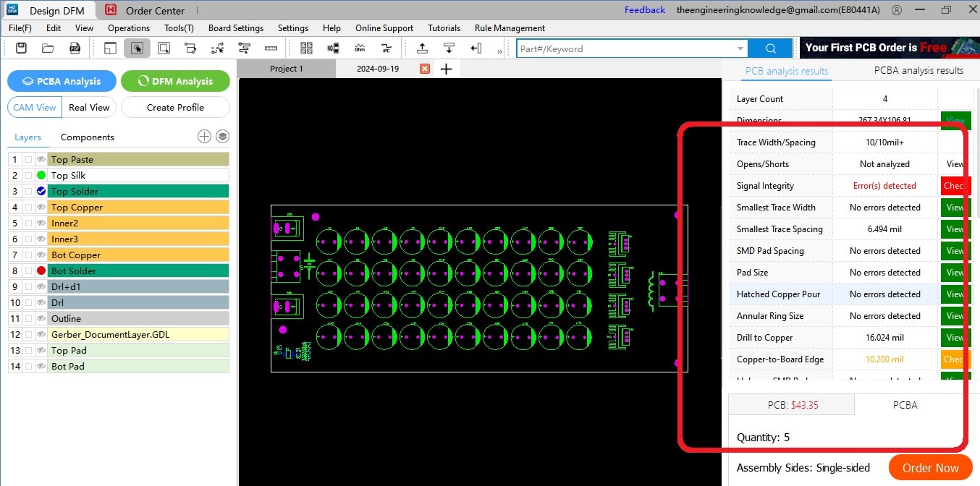Click the layer stack icon above layers list

click(x=222, y=137)
